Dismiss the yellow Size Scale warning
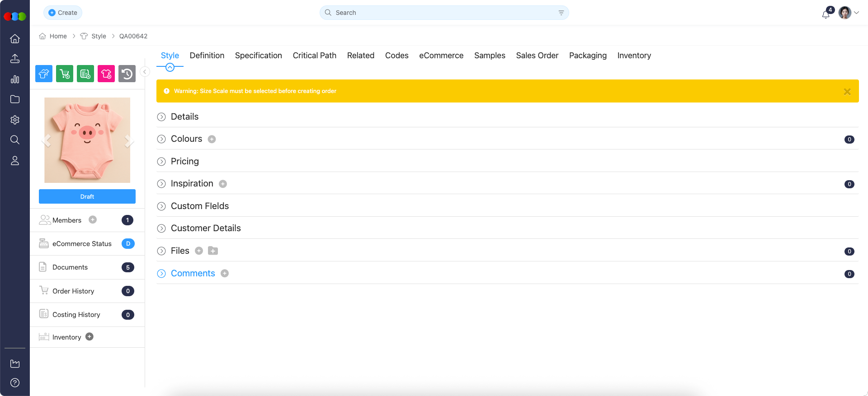This screenshot has height=396, width=868. click(847, 92)
